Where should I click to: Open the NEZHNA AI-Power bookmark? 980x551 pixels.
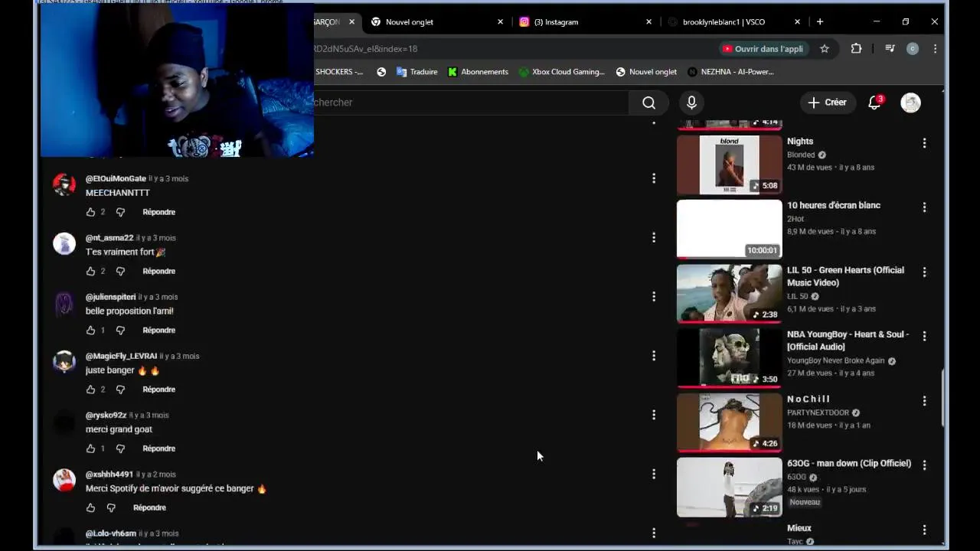(731, 72)
